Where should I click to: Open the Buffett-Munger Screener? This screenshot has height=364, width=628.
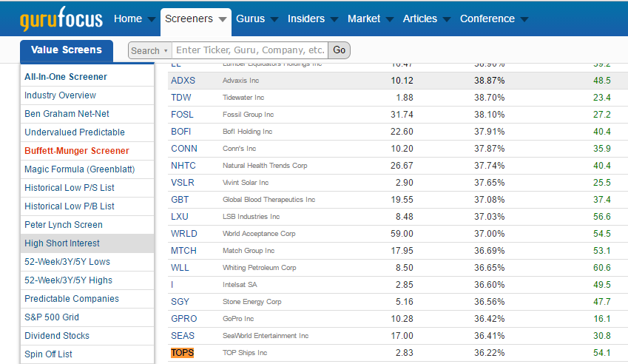pyautogui.click(x=76, y=151)
